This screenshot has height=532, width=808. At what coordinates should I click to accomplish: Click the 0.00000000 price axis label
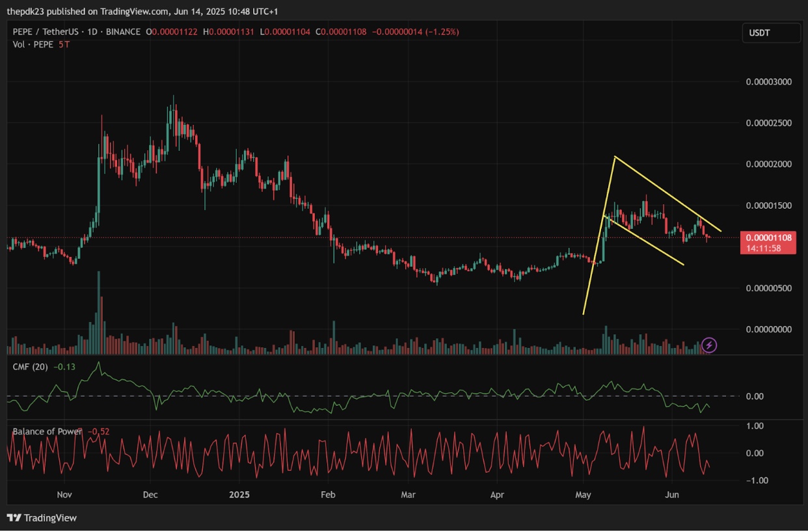pos(768,329)
